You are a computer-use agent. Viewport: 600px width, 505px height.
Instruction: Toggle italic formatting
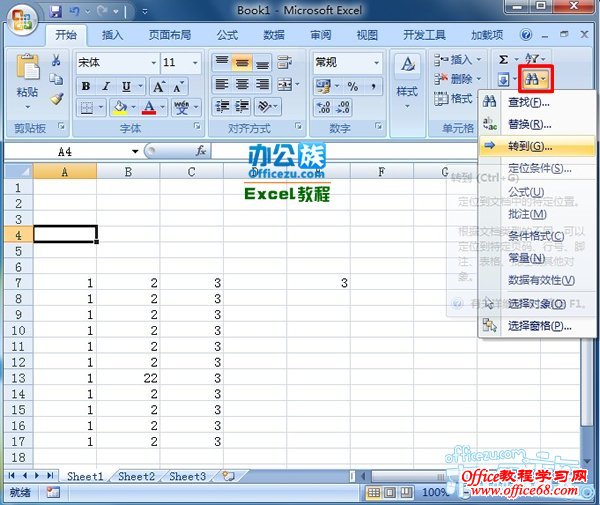click(x=106, y=86)
